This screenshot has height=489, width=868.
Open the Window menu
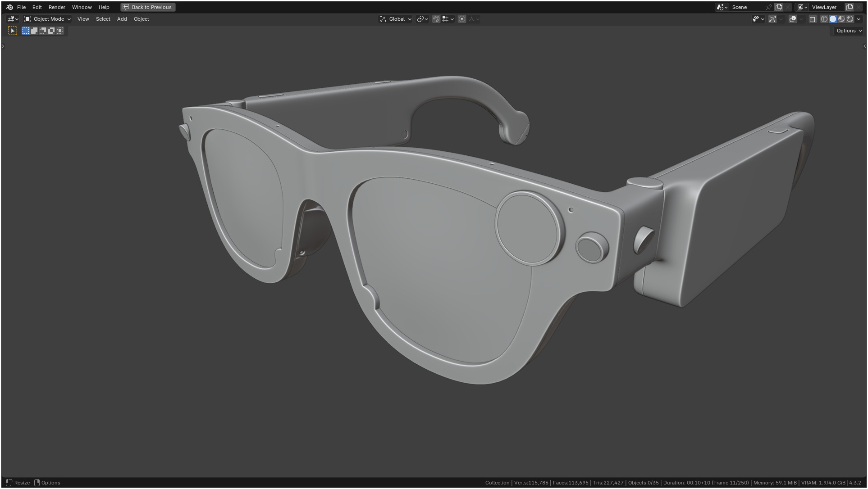point(82,7)
